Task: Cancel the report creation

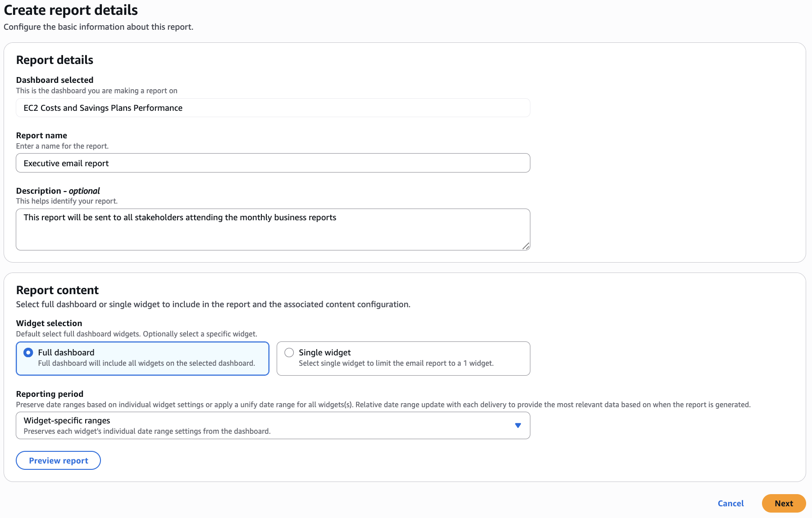Action: coord(730,503)
